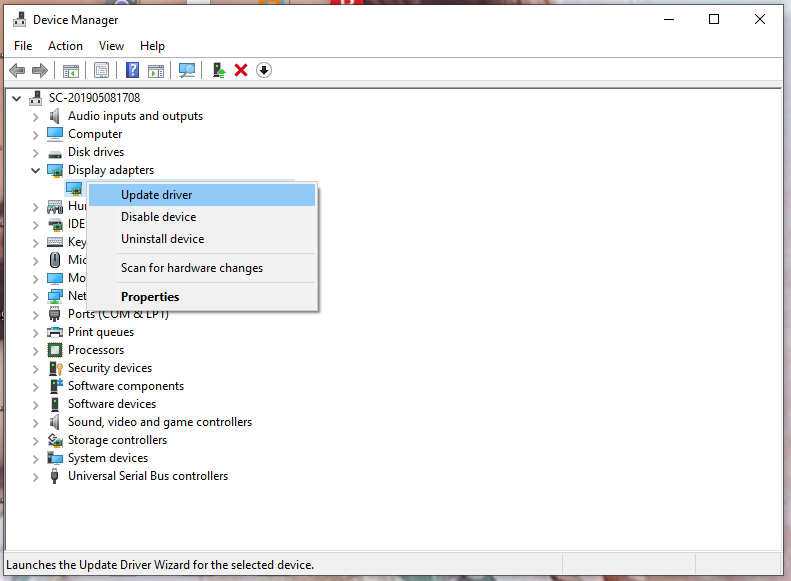Click the Software components icon

click(x=55, y=386)
